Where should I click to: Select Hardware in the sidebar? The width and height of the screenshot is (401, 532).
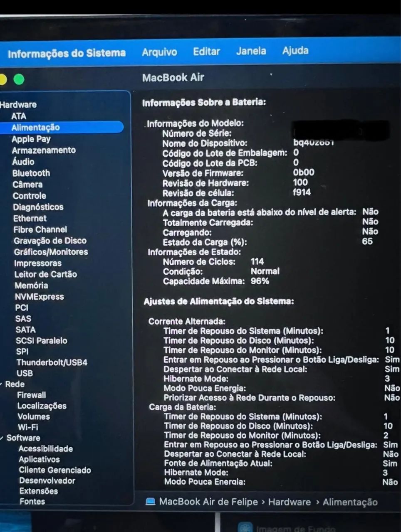[18, 105]
